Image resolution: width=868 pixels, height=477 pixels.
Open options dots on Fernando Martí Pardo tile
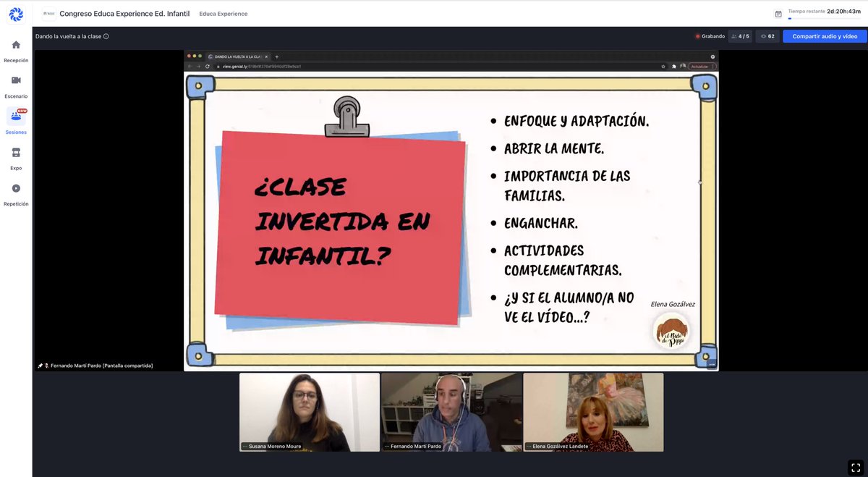(x=386, y=447)
